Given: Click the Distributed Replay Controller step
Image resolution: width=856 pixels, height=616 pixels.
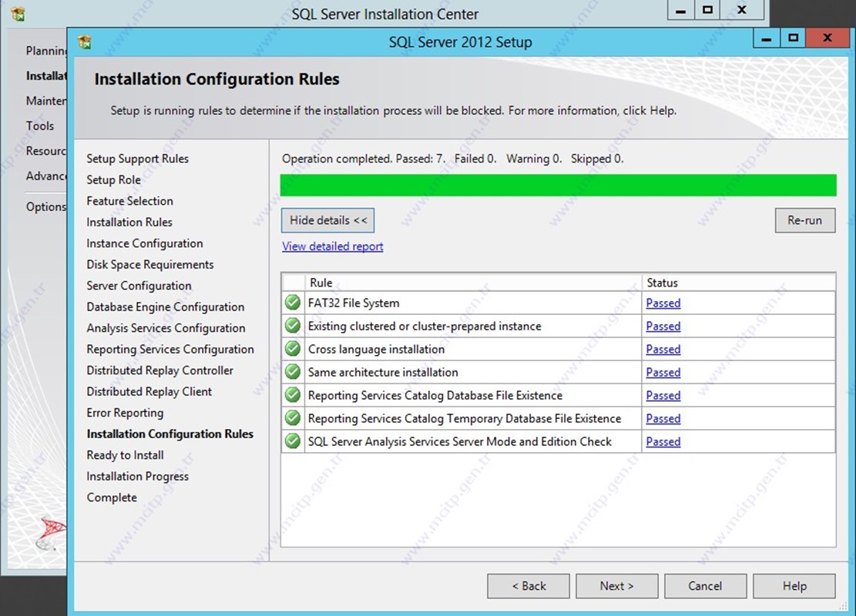Looking at the screenshot, I should click(x=160, y=370).
